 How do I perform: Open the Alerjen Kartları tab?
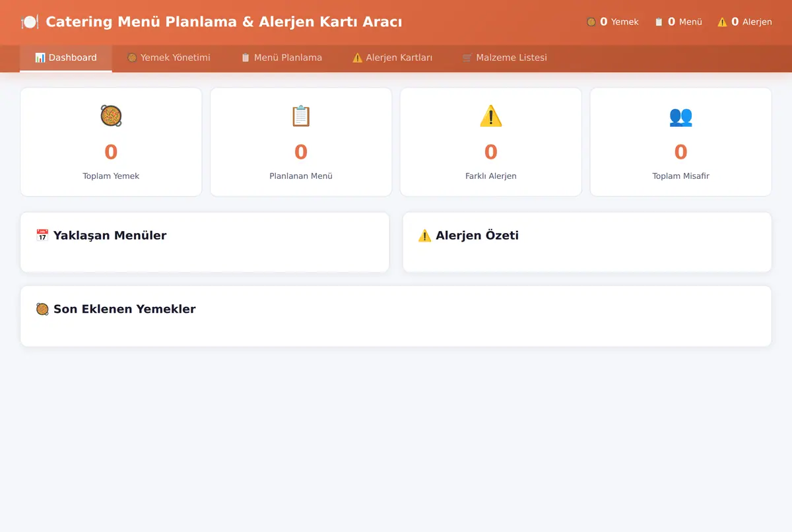coord(392,58)
